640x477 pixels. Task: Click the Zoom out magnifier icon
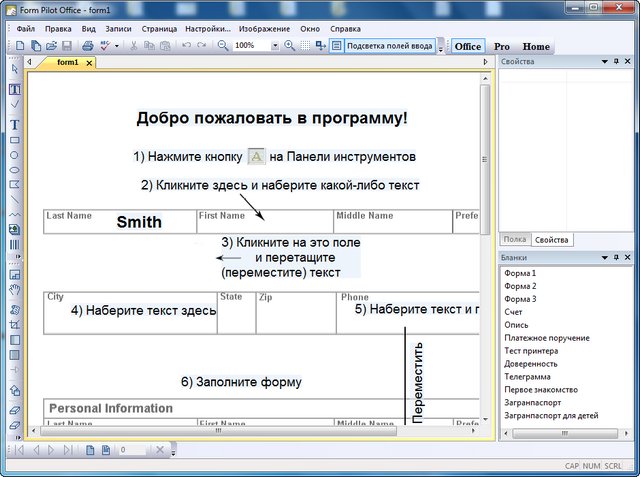[x=222, y=46]
